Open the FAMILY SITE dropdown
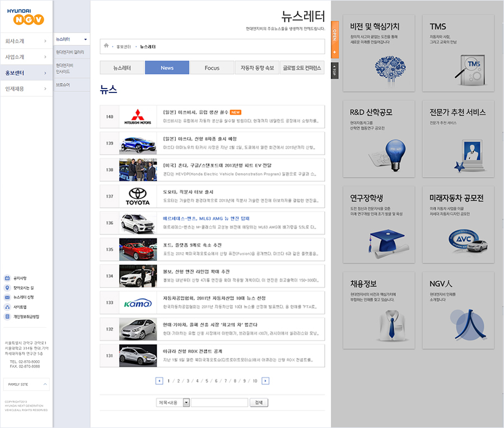504x428 pixels. [27, 384]
